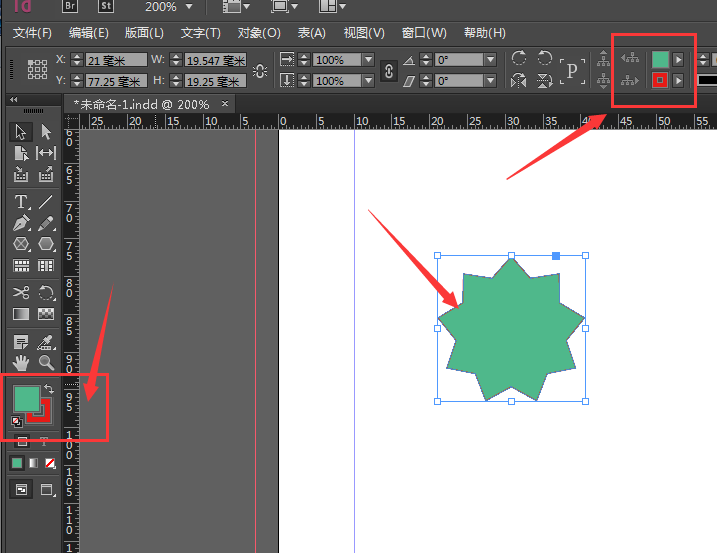
Task: Select the Pencil tool
Action: click(x=46, y=223)
